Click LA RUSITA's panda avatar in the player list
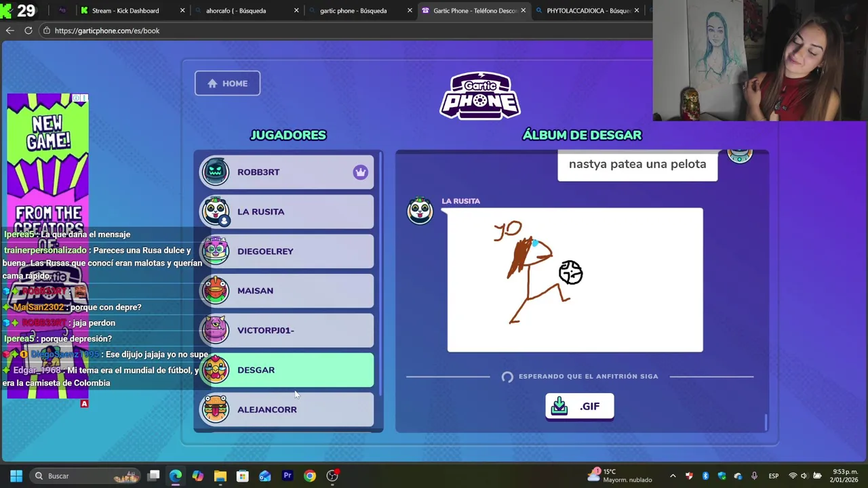The height and width of the screenshot is (488, 868). click(216, 211)
